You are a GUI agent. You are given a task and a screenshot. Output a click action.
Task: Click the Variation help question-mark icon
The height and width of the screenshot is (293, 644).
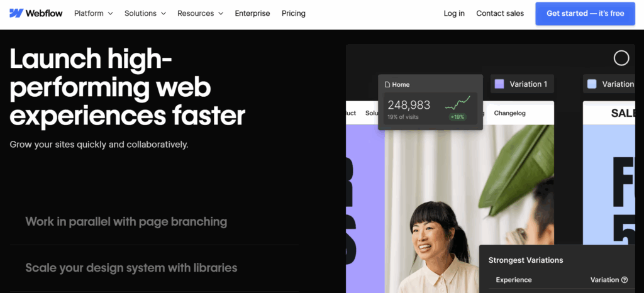click(625, 280)
